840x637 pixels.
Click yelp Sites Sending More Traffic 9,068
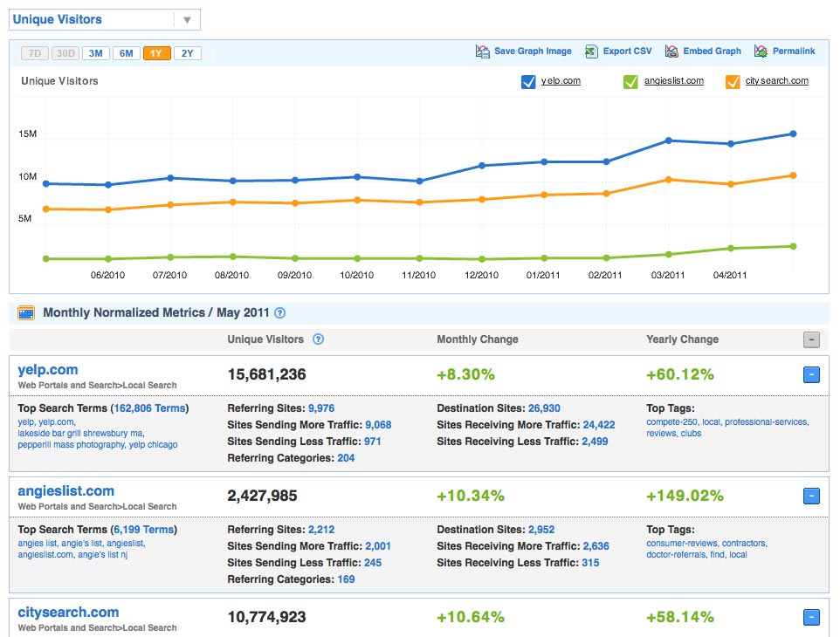378,425
